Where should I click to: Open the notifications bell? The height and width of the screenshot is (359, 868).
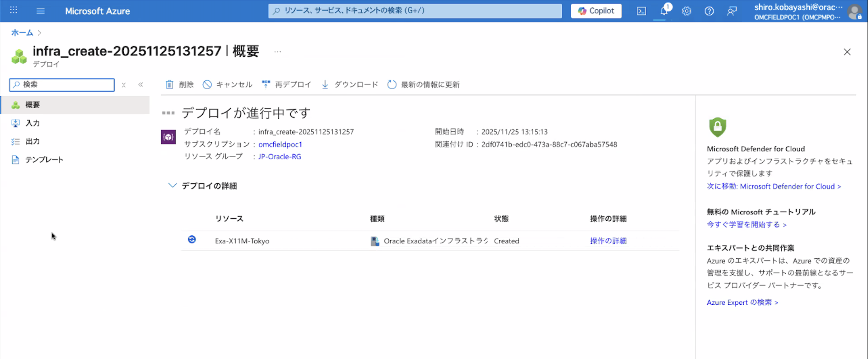pyautogui.click(x=664, y=11)
